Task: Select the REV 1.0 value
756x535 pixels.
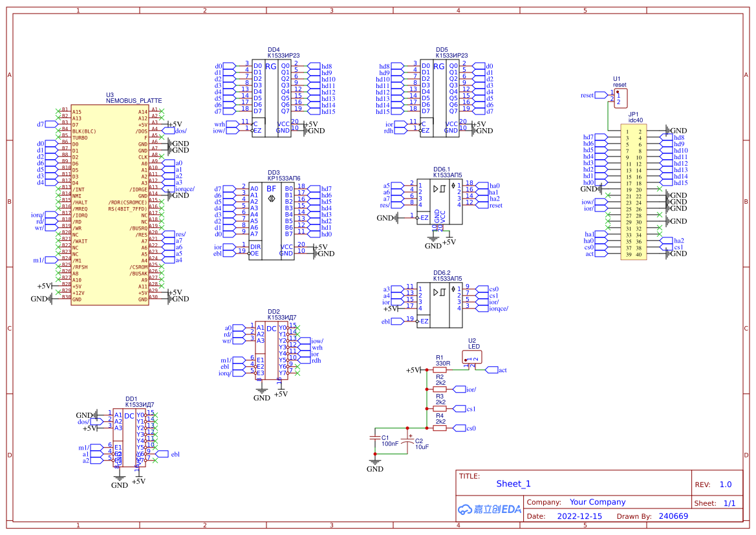Action: point(726,485)
